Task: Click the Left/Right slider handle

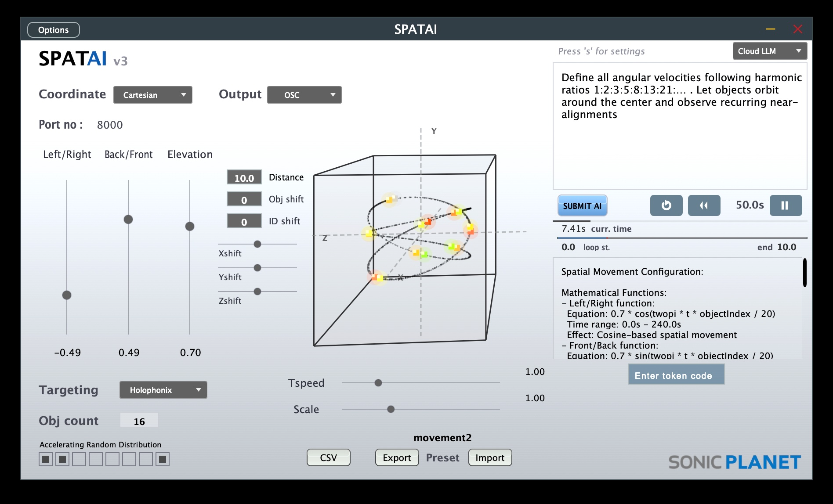Action: tap(67, 295)
